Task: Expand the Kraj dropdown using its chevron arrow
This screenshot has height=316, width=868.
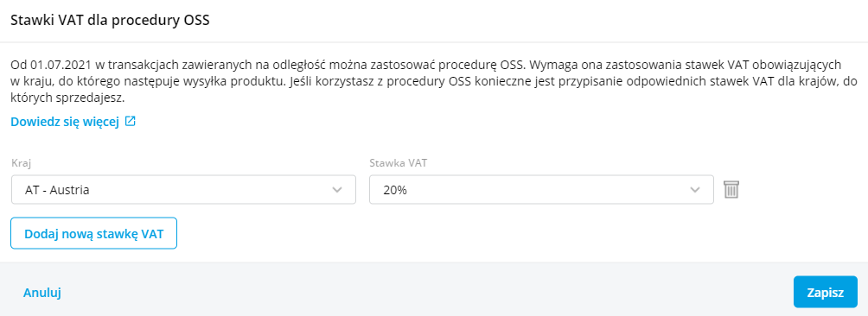Action: point(336,190)
